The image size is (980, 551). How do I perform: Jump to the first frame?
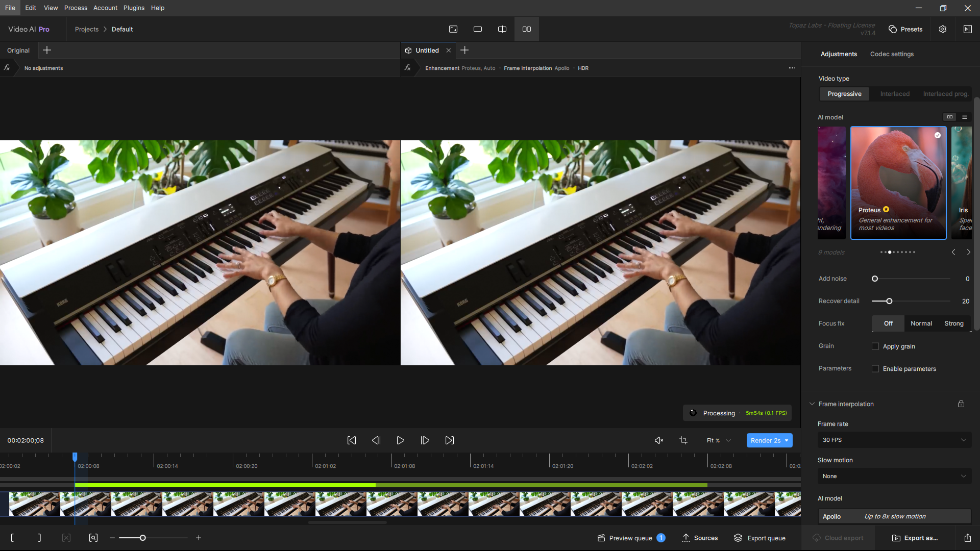(352, 440)
